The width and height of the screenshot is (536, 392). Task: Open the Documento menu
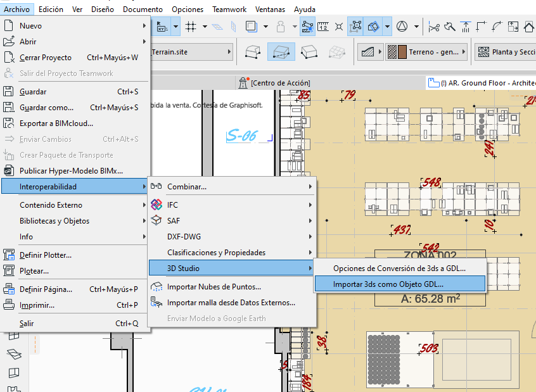tap(143, 9)
